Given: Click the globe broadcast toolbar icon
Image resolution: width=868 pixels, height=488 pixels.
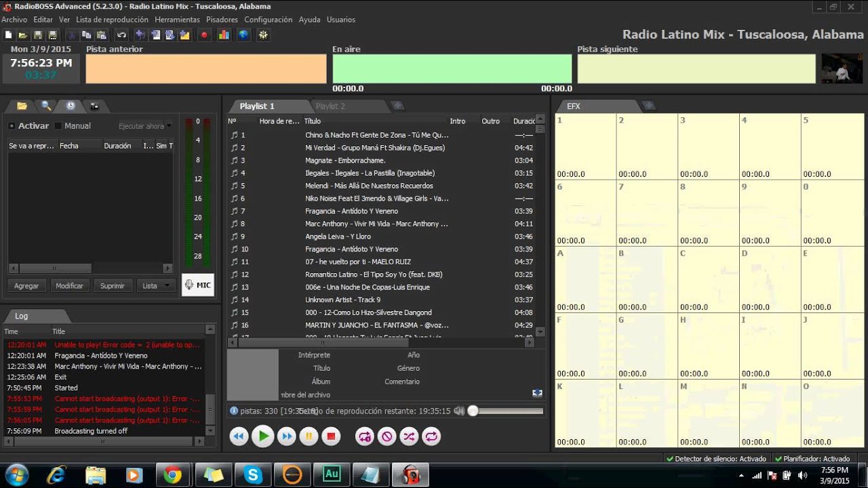Looking at the screenshot, I should click(x=243, y=35).
